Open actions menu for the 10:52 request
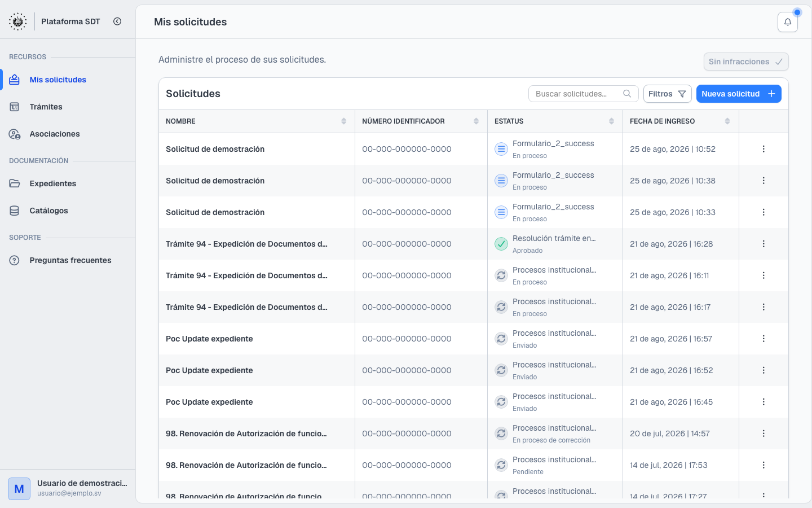The width and height of the screenshot is (812, 508). coord(764,149)
